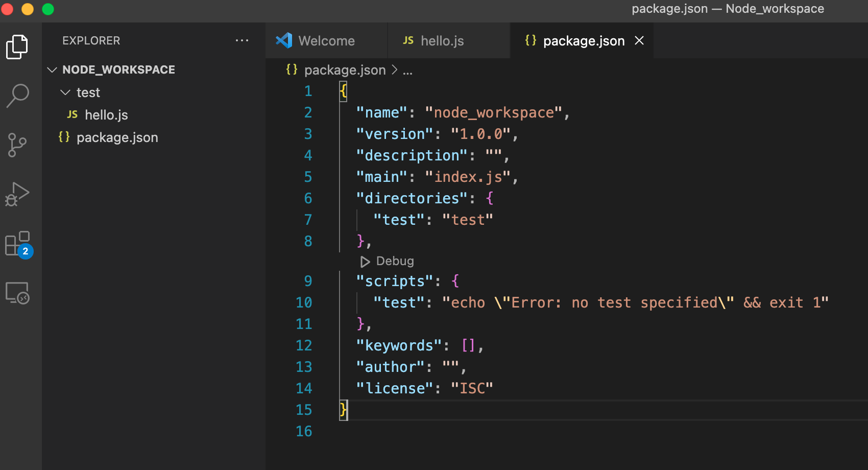Click the Debug play triangle above scripts
868x470 pixels.
(x=365, y=262)
